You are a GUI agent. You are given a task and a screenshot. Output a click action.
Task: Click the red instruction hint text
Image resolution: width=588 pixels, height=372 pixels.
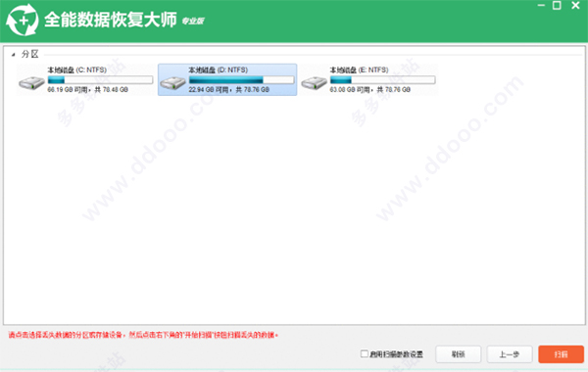click(143, 335)
